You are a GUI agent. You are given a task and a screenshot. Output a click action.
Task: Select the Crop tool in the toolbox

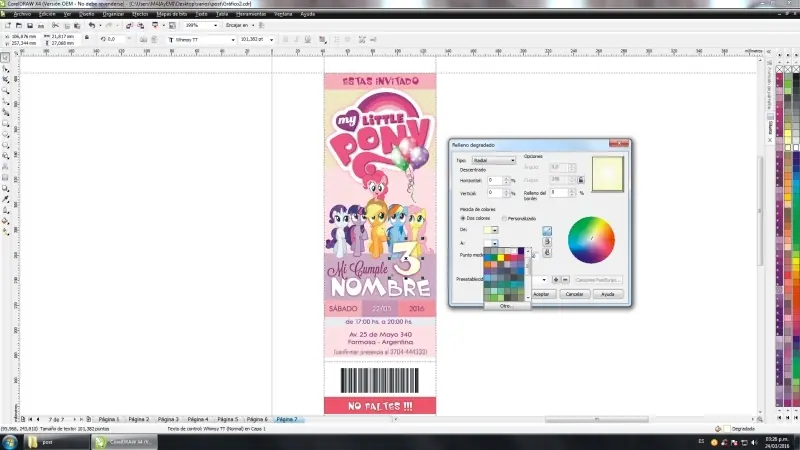[6, 80]
